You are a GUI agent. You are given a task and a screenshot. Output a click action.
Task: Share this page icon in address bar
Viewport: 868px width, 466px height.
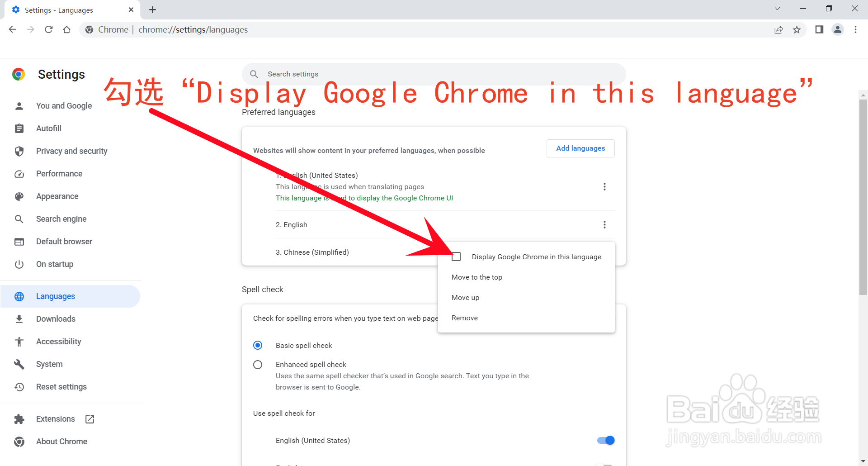pos(778,29)
